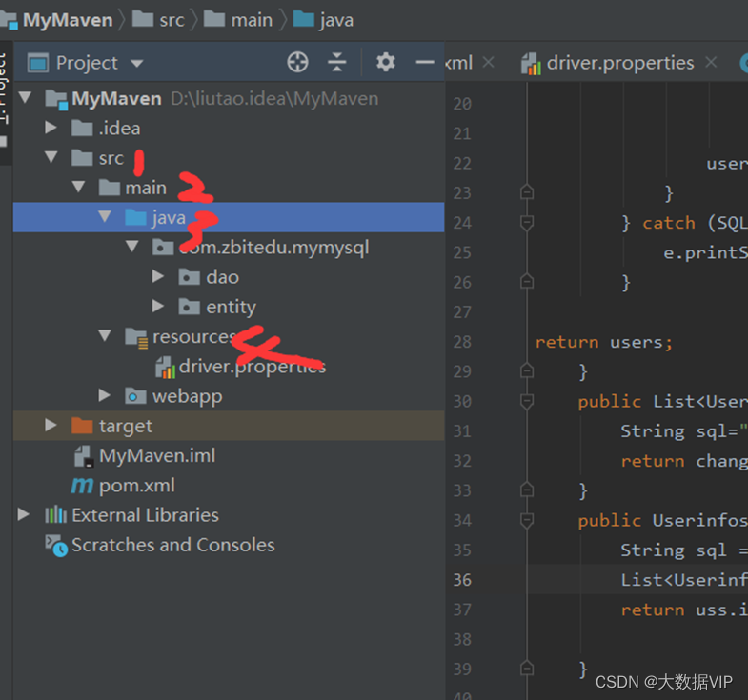Select the entity package icon
Viewport: 748px width, 700px height.
pyautogui.click(x=190, y=307)
